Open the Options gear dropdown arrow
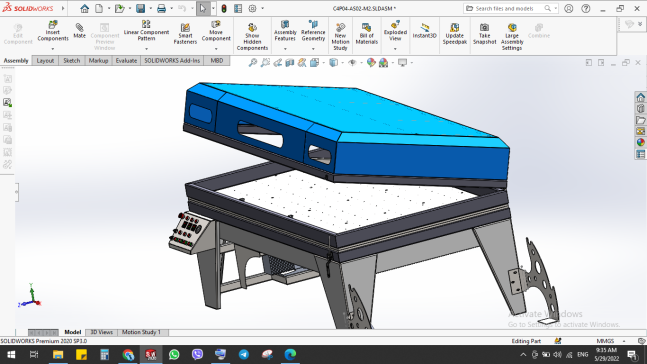This screenshot has width=647, height=364. click(x=262, y=8)
